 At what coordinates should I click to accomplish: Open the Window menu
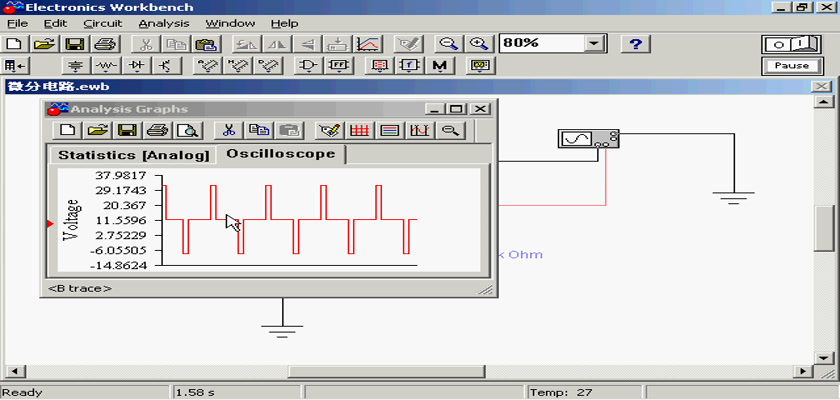230,24
